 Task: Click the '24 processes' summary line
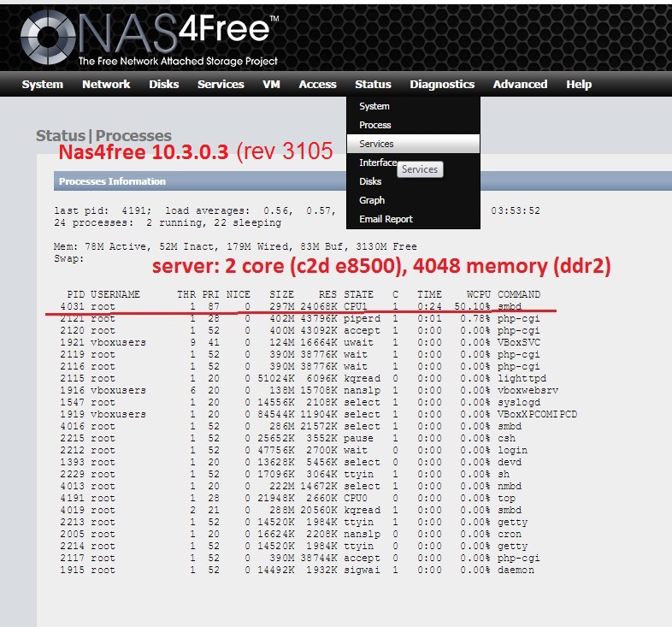168,222
